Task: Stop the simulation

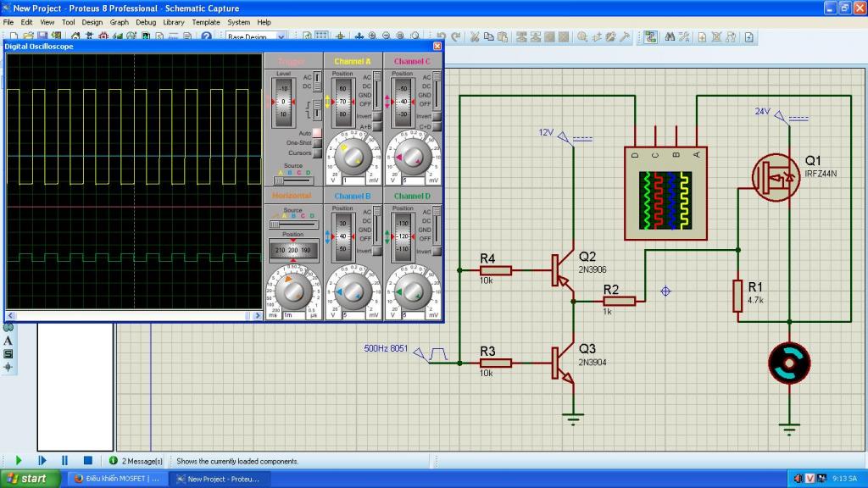Action: 87,460
